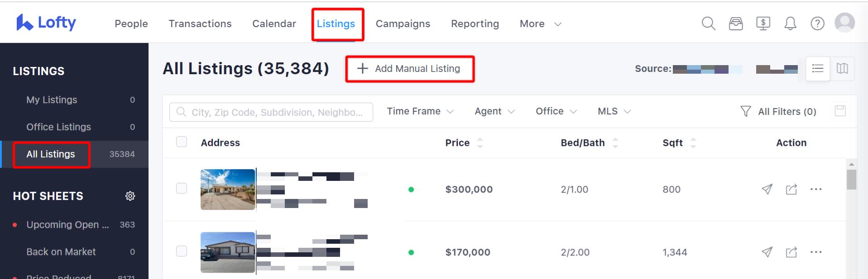Open the Transactions tab
Viewport: 868px width, 279px height.
[x=200, y=24]
